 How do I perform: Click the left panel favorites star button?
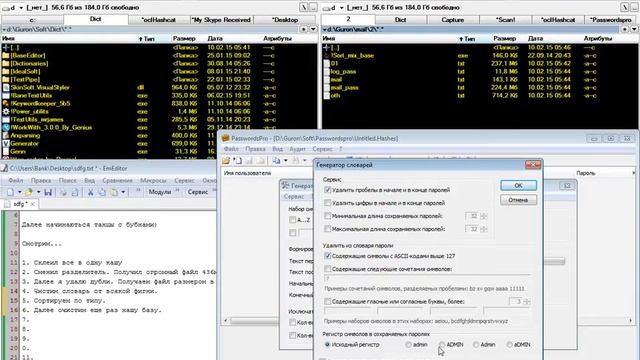(304, 29)
